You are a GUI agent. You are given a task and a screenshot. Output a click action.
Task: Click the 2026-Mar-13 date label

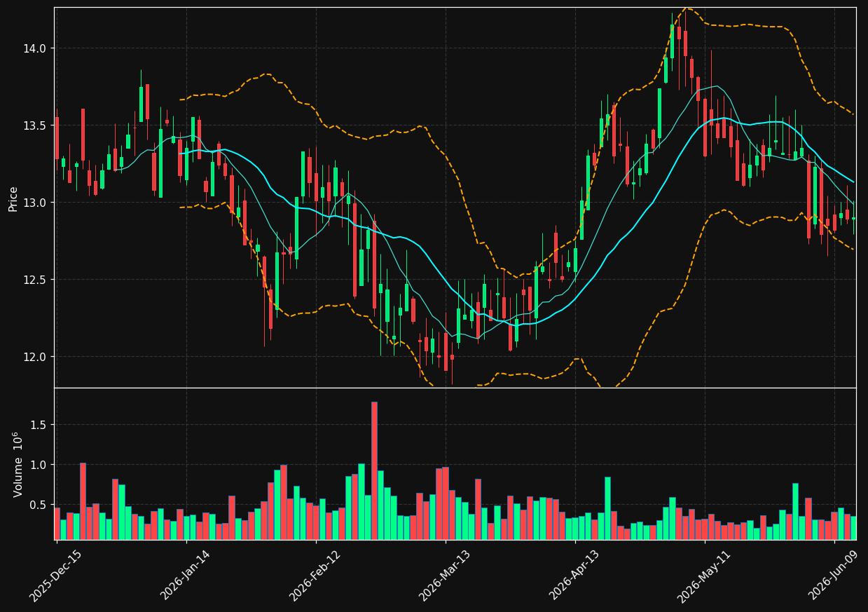pos(445,576)
